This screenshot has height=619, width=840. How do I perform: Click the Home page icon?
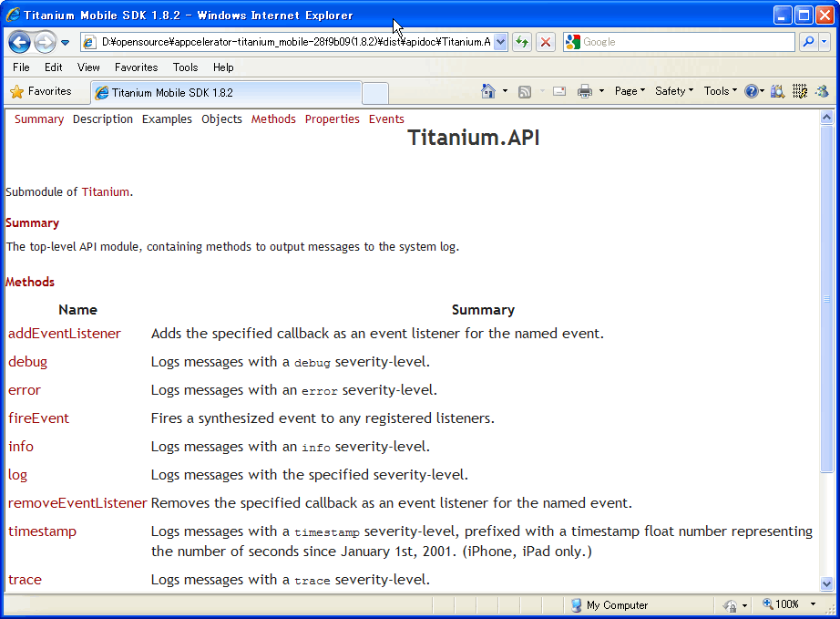point(488,92)
